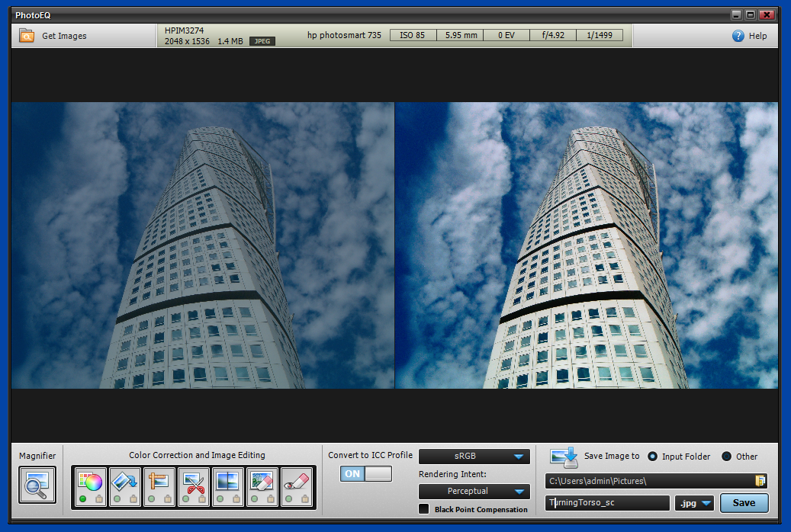Select the color wheel correction tool
791x532 pixels.
point(90,481)
